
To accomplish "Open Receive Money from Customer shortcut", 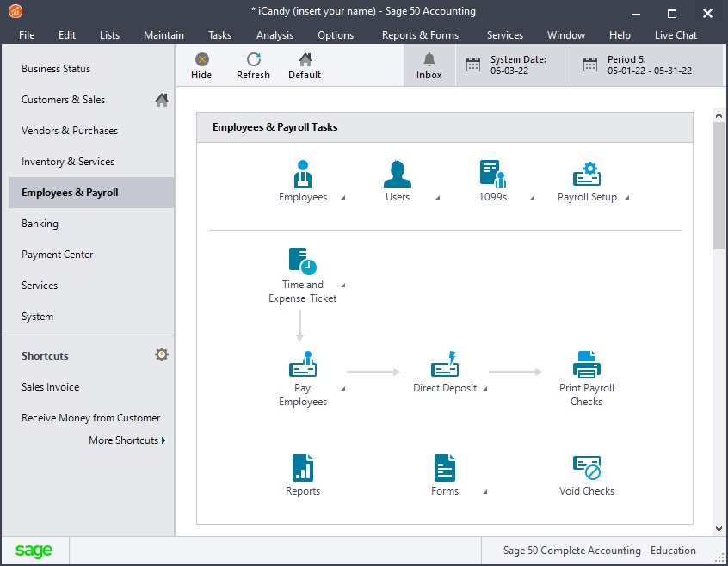I will coord(91,418).
